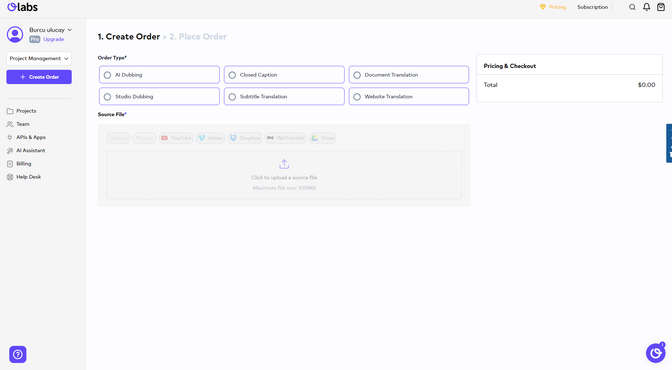Choose Dropbox as source
Viewport: 672px width, 370px height.
[x=245, y=138]
